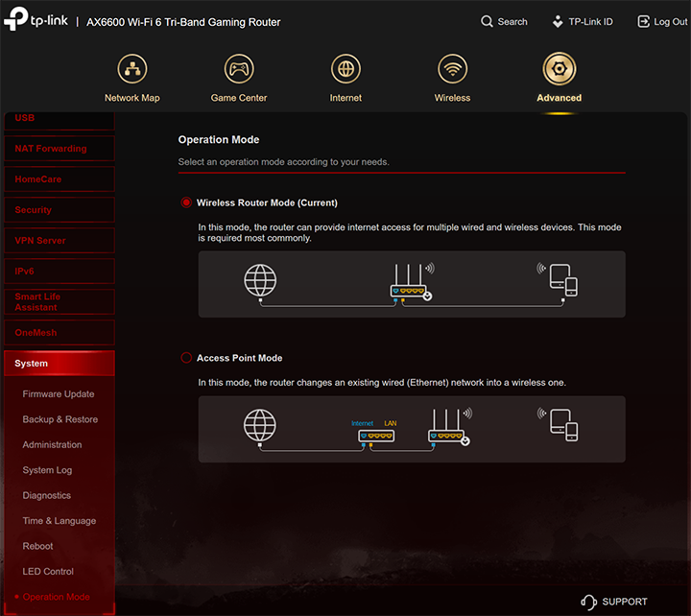The width and height of the screenshot is (691, 616).
Task: Expand the Security sidebar section
Action: click(x=58, y=210)
